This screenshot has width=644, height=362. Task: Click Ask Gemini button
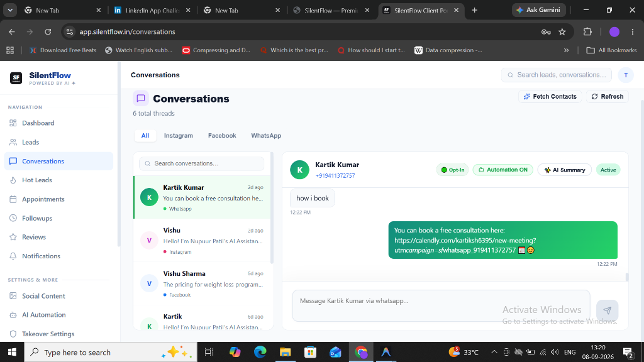538,10
